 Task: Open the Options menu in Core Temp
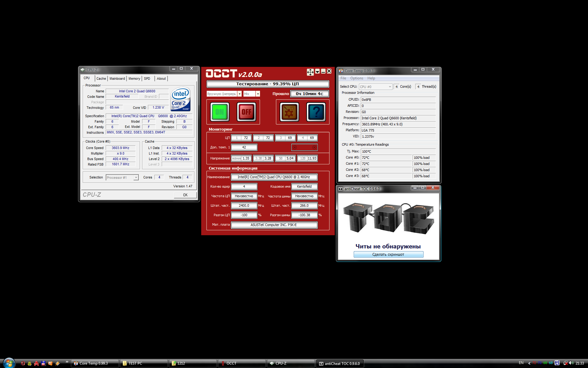pos(356,78)
